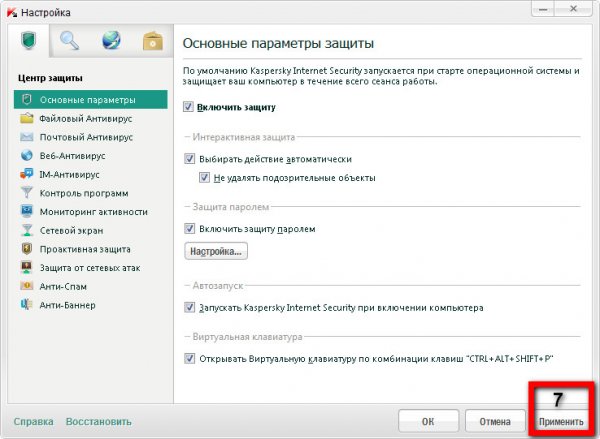
Task: Select Мониторинг активности label
Action: (x=93, y=212)
